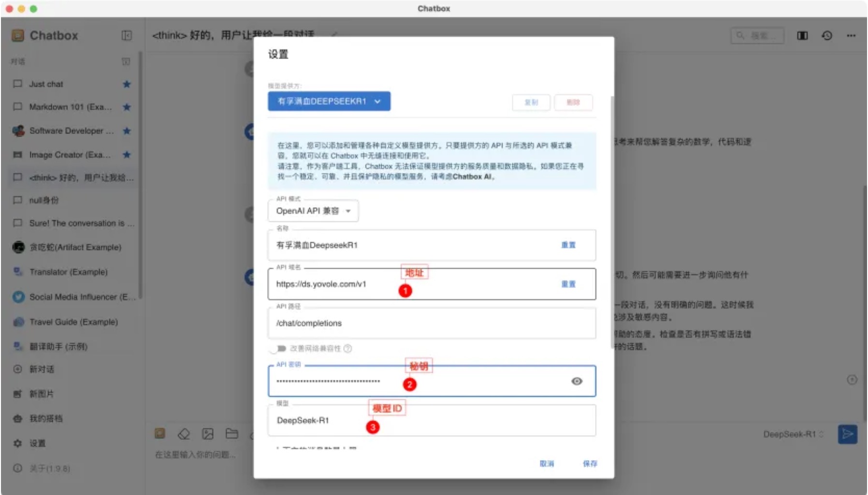The image size is (868, 495).
Task: Open 贪吃蛇(Artifact Example) conversation
Action: pyautogui.click(x=72, y=247)
